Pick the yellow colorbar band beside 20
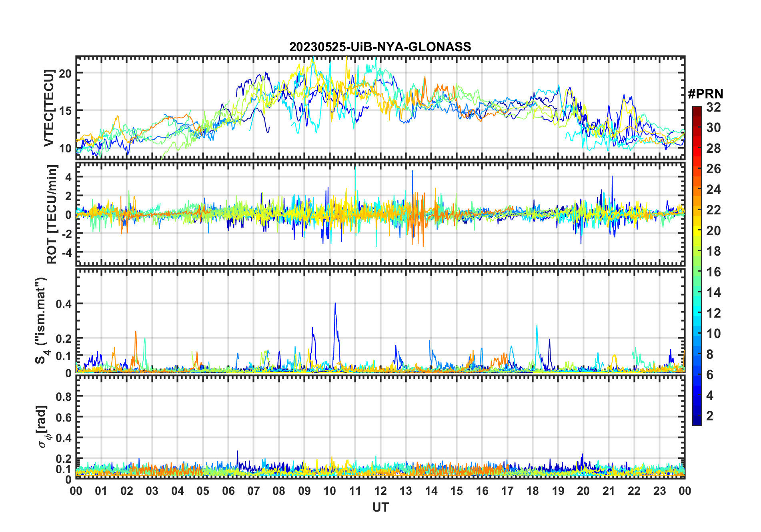This screenshot has width=761, height=532. click(x=697, y=231)
